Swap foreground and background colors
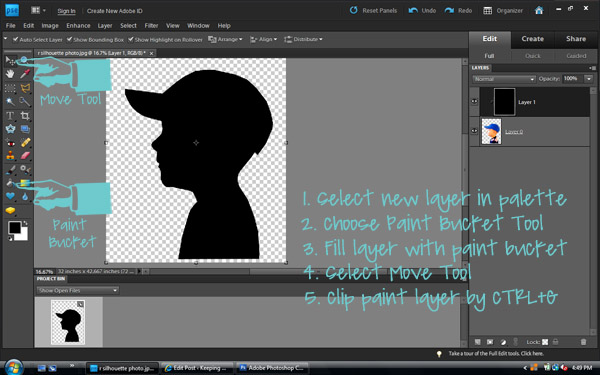This screenshot has width=600, height=375. click(x=25, y=223)
